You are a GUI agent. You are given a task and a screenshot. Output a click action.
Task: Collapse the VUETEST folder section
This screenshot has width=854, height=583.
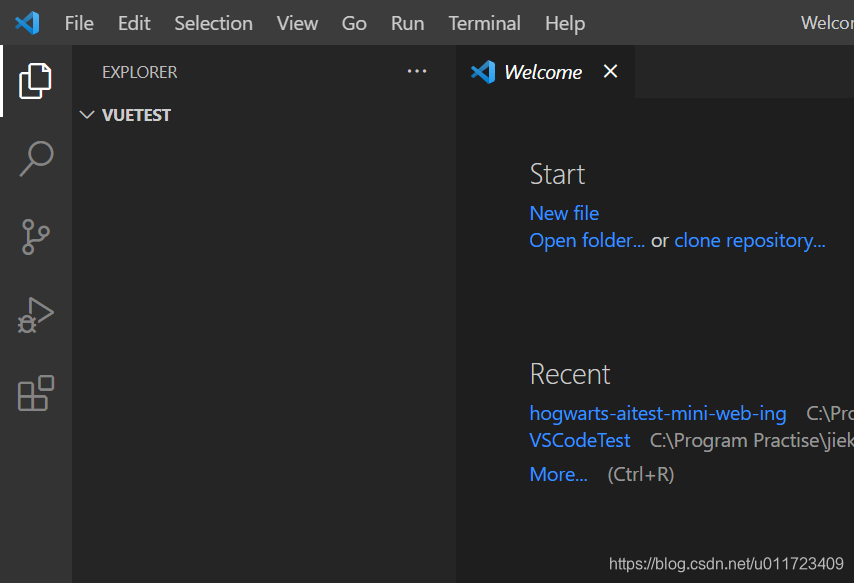tap(87, 115)
